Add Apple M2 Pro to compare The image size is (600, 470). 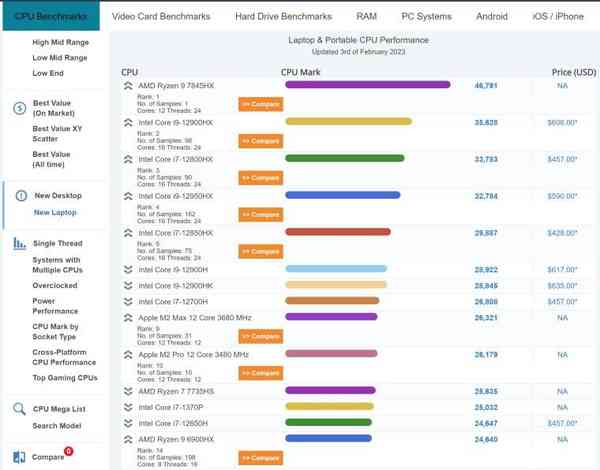259,373
